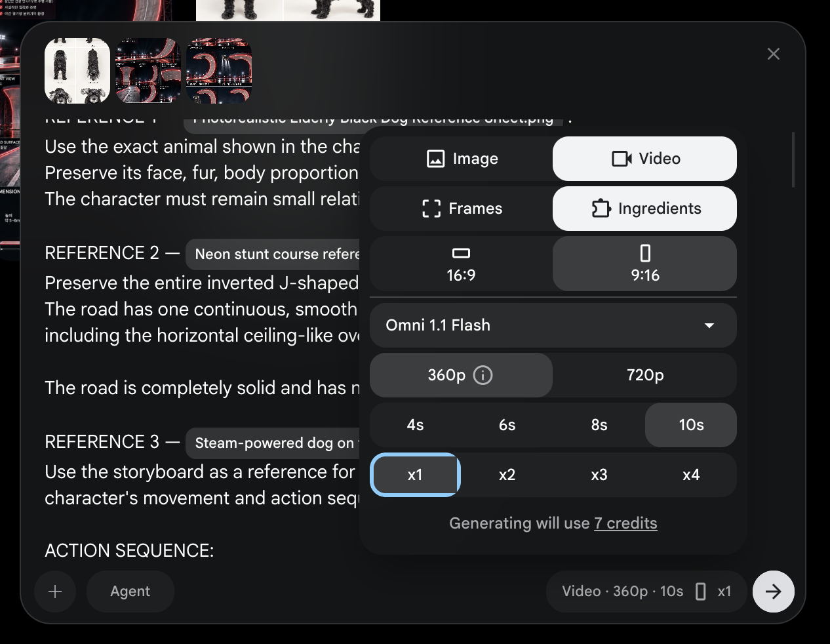This screenshot has height=644, width=830.
Task: Choose Frames input type
Action: pos(462,209)
